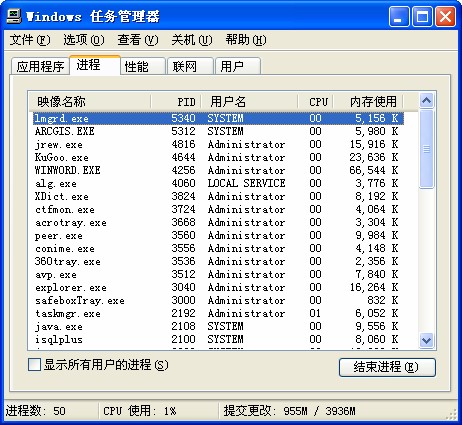Sort by 用户名 column header
Screen dimensions: 462x425
249,101
